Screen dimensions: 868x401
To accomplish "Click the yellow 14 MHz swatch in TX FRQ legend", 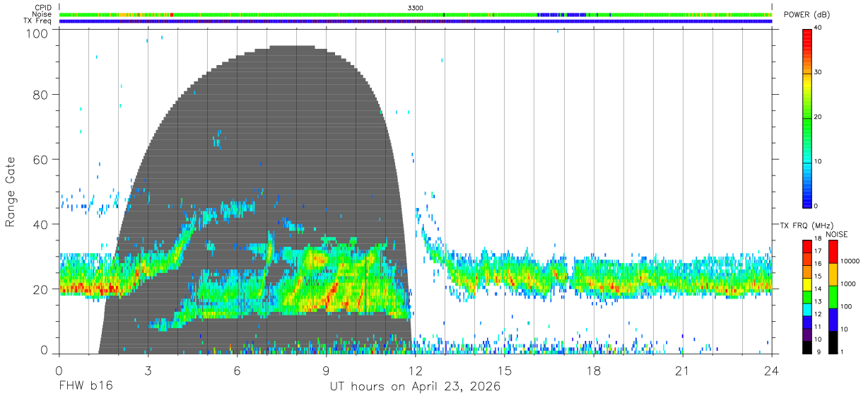I will click(807, 284).
